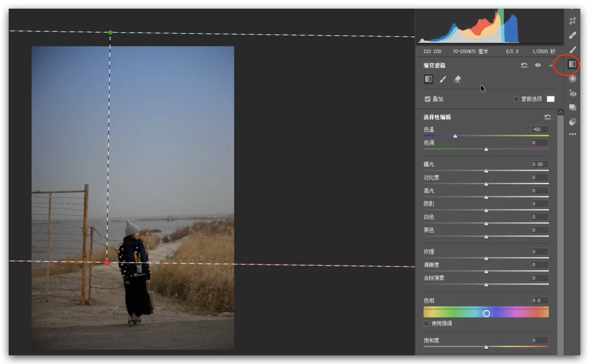Toggle the 渐变滤镜 eye visibility icon
Image resolution: width=589 pixels, height=364 pixels.
click(x=538, y=65)
